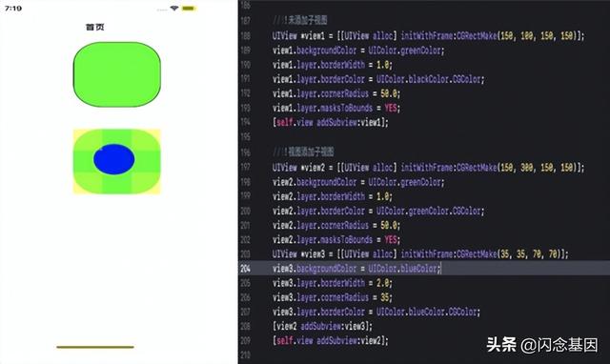Viewport: 610px width, 364px height.
Task: Tap the blue circle subview
Action: tap(114, 159)
